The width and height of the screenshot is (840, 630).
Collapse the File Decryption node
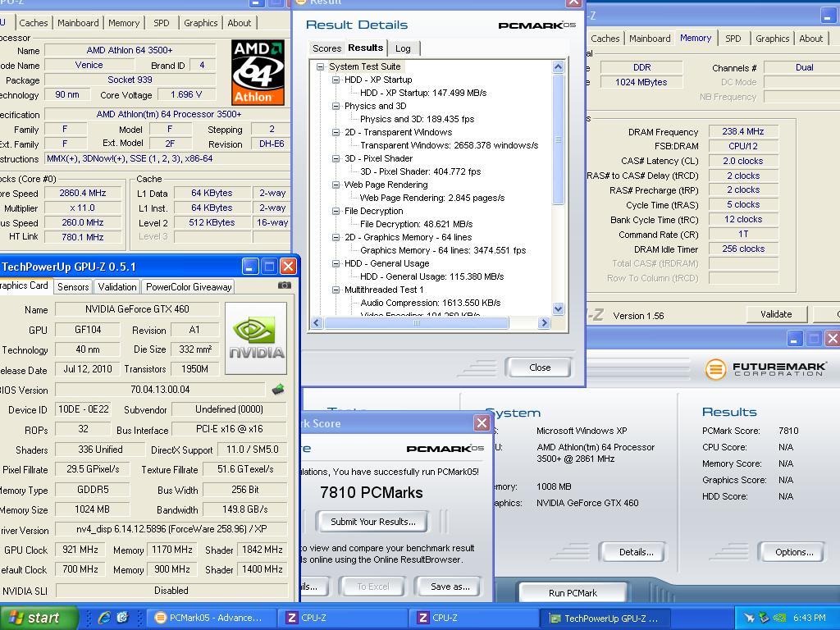click(336, 211)
